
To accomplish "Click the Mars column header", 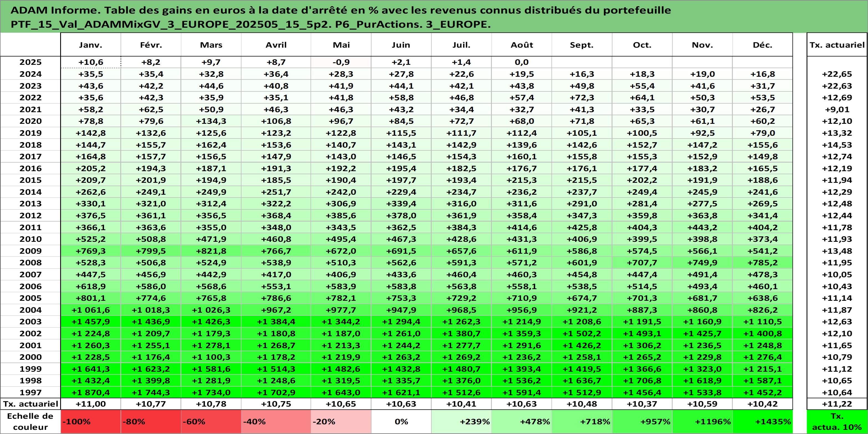I will tap(211, 45).
